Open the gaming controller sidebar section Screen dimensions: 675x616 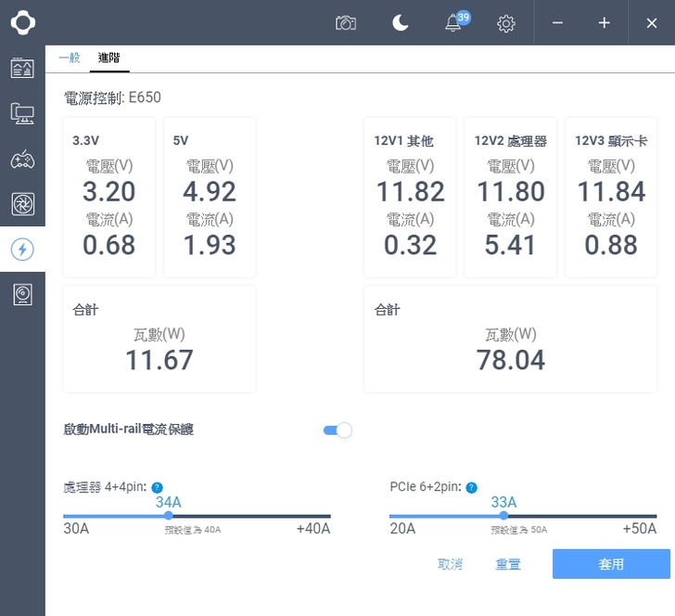point(22,159)
